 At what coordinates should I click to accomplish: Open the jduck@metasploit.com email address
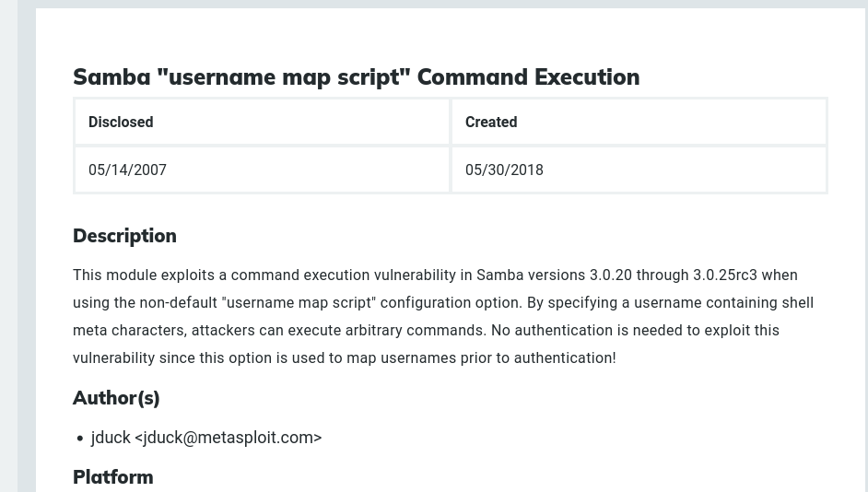[x=228, y=438]
